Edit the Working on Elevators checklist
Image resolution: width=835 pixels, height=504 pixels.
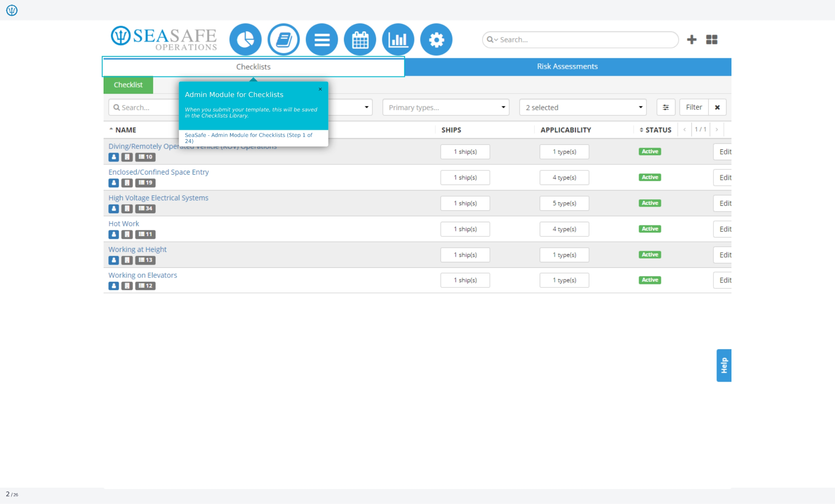(x=723, y=280)
